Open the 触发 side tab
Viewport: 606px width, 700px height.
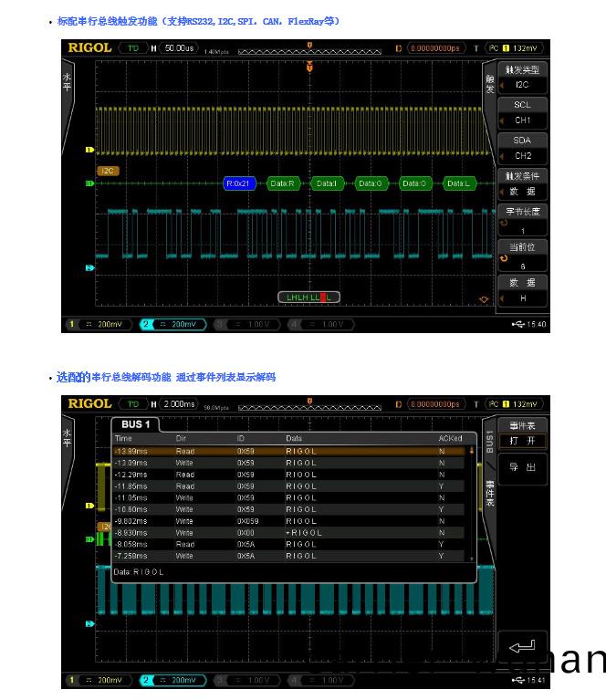point(489,85)
